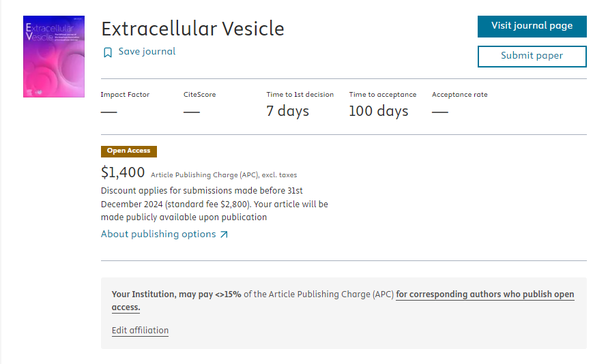Click the discount applies for submissions paragraph
The image size is (608, 364).
click(214, 204)
